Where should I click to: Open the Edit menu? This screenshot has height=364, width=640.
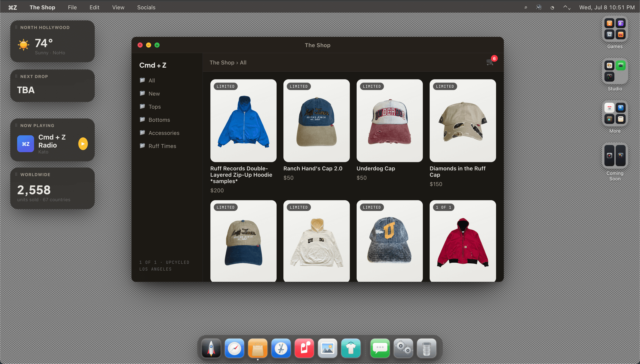[x=94, y=7]
